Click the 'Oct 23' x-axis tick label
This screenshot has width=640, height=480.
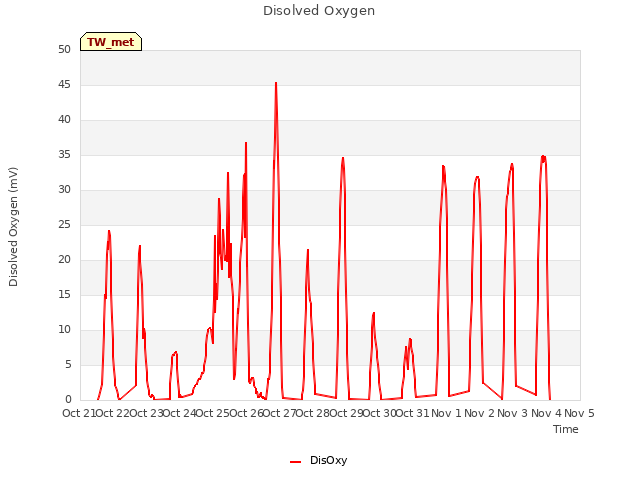146,413
